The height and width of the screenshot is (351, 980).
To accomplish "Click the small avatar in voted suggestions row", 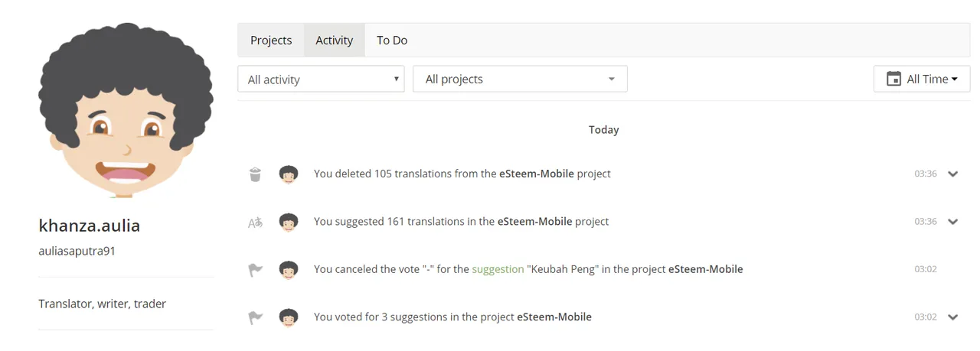I will (x=289, y=317).
